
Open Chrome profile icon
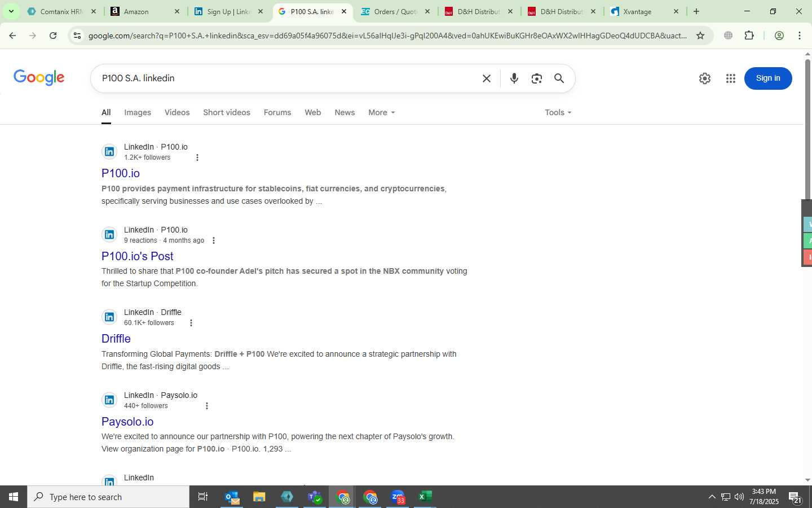pos(779,36)
